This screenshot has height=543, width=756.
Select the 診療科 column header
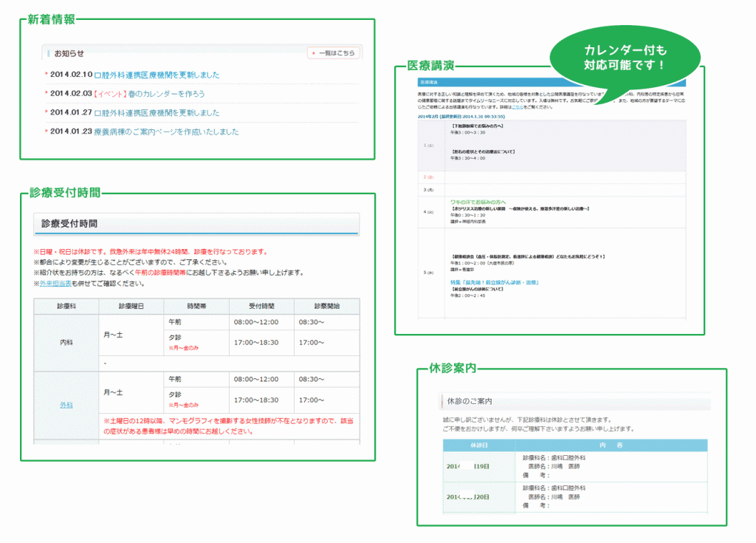[66, 306]
